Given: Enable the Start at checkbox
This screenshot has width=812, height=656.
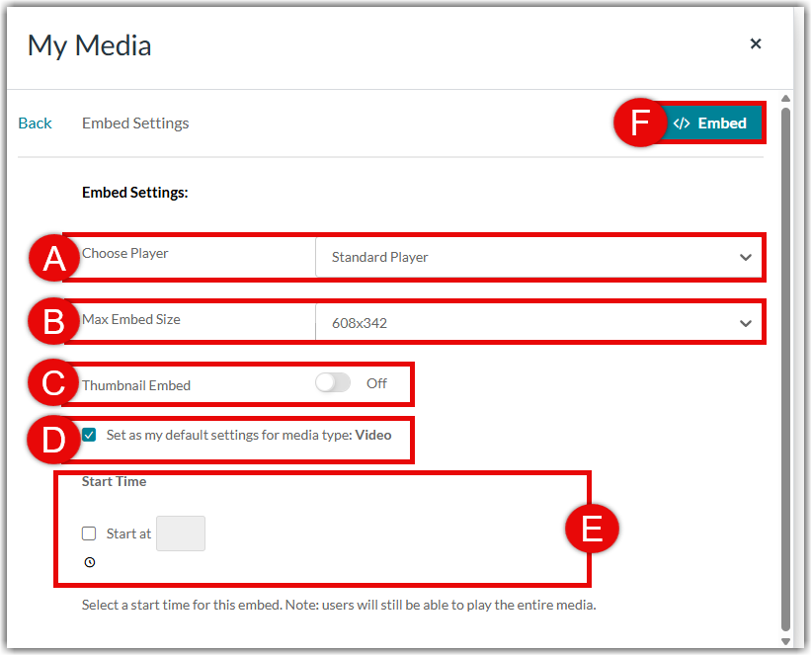Looking at the screenshot, I should tap(90, 533).
